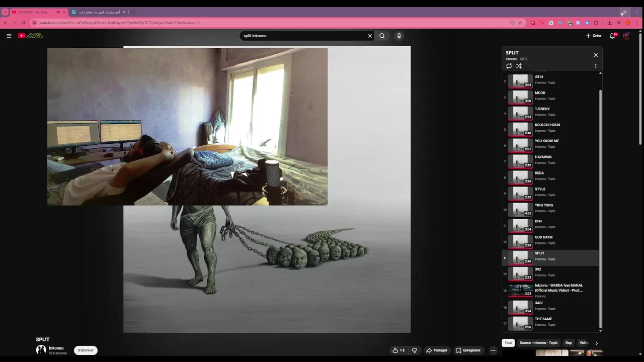Start voice search with the microphone icon

[399, 36]
